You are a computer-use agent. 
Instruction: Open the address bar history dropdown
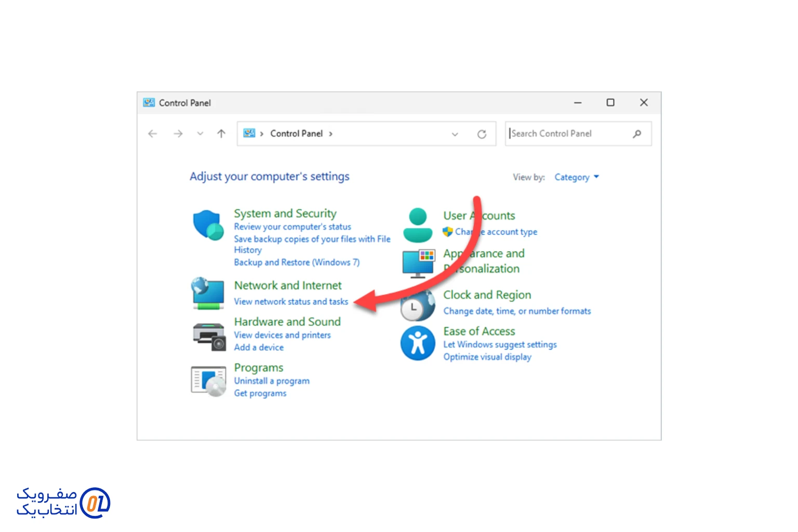[455, 134]
